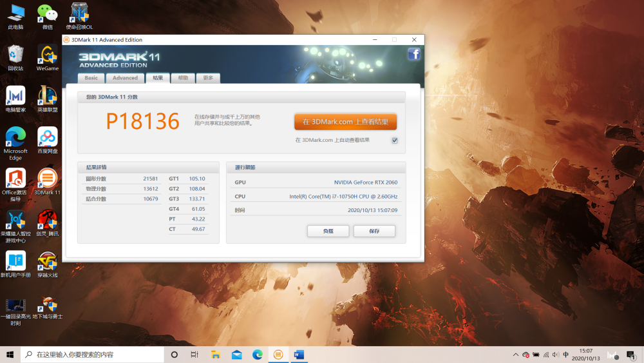644x363 pixels.
Task: Open the 微信 WeChat desktop icon
Action: (48, 17)
